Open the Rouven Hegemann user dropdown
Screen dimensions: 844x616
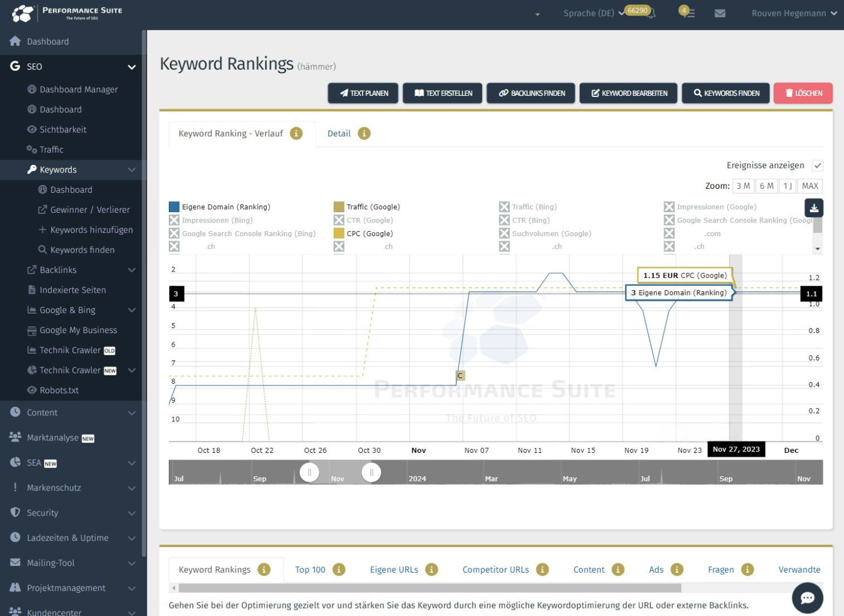(794, 13)
